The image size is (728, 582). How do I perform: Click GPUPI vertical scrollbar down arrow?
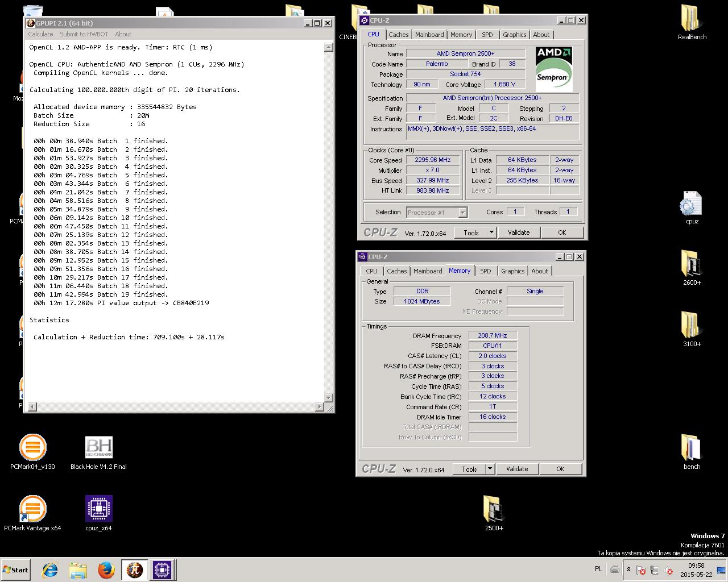coord(328,397)
